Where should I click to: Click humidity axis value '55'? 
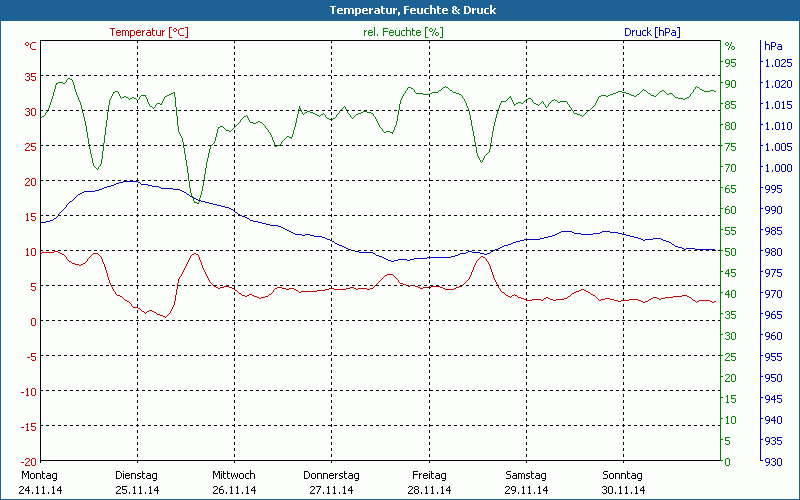[731, 231]
